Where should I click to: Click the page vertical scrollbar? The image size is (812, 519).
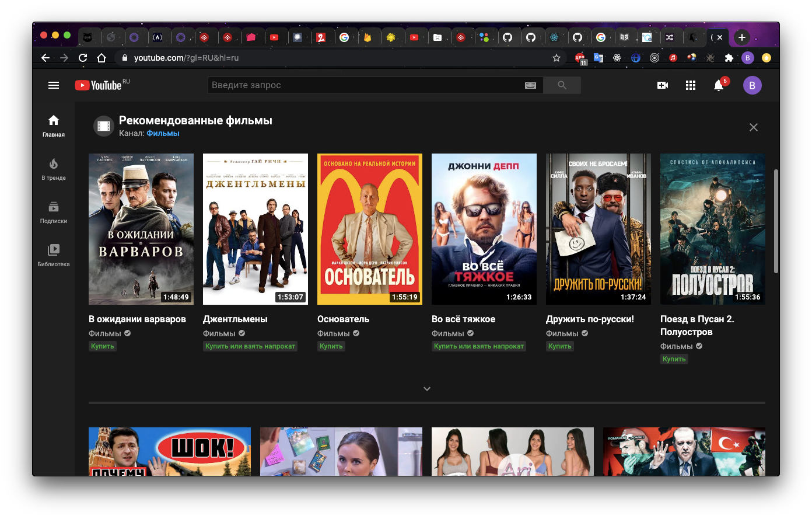click(776, 221)
